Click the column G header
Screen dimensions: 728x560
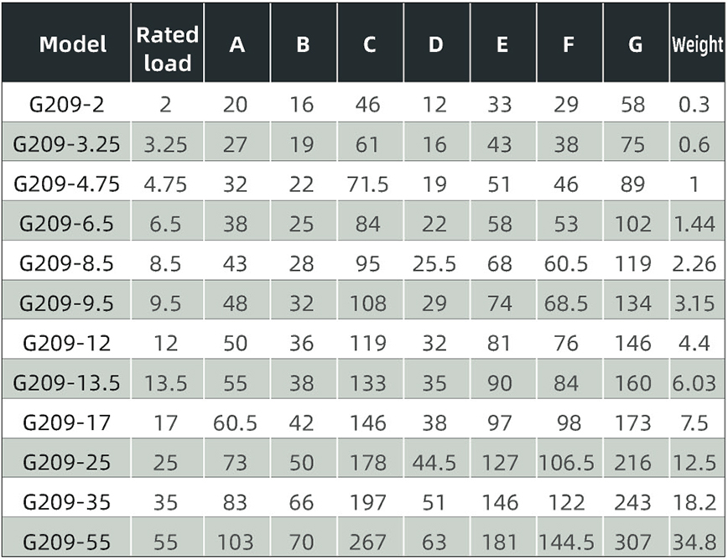coord(635,44)
